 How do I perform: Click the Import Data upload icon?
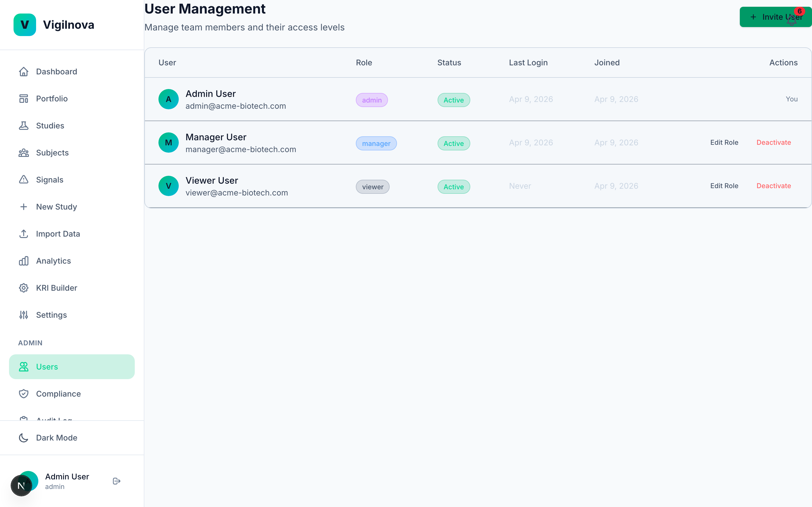[23, 234]
